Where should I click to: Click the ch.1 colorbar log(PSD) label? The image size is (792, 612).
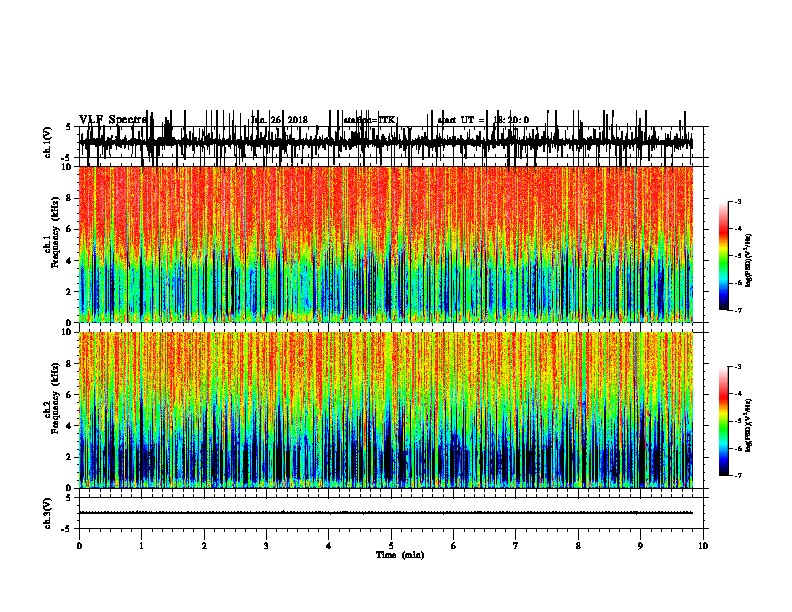coord(748,260)
